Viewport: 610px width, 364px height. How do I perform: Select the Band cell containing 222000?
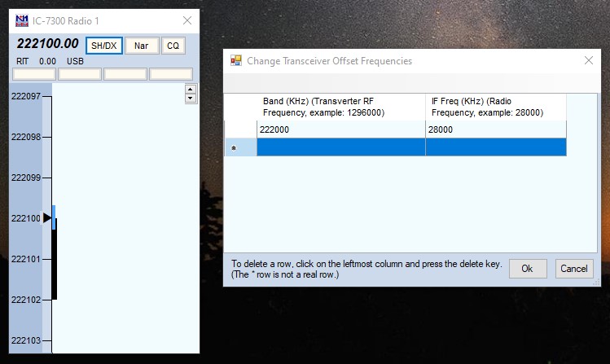coord(340,129)
